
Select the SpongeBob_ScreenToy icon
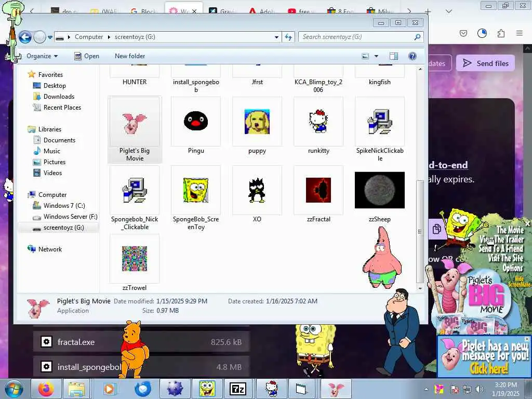(196, 190)
